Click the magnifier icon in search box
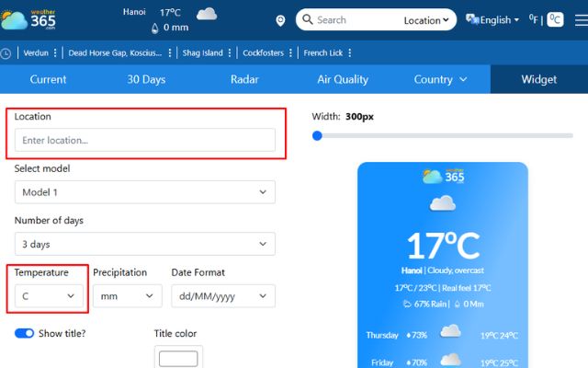Image resolution: width=588 pixels, height=368 pixels. [x=308, y=19]
